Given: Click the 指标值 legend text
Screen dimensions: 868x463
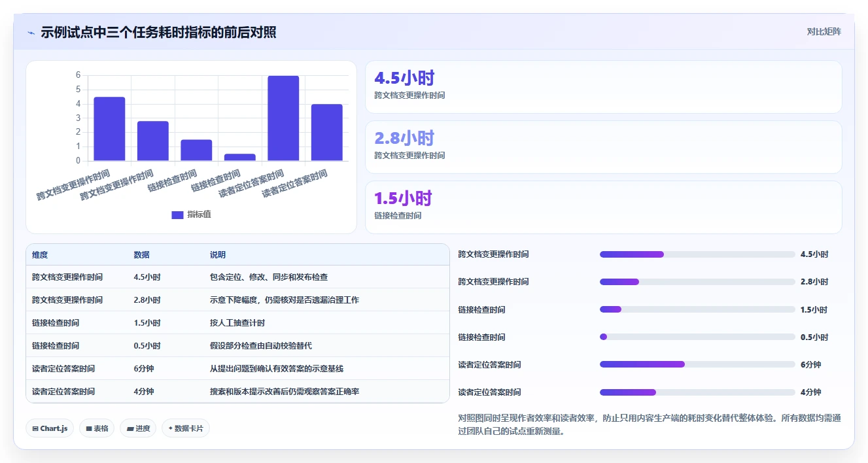Looking at the screenshot, I should coord(200,214).
